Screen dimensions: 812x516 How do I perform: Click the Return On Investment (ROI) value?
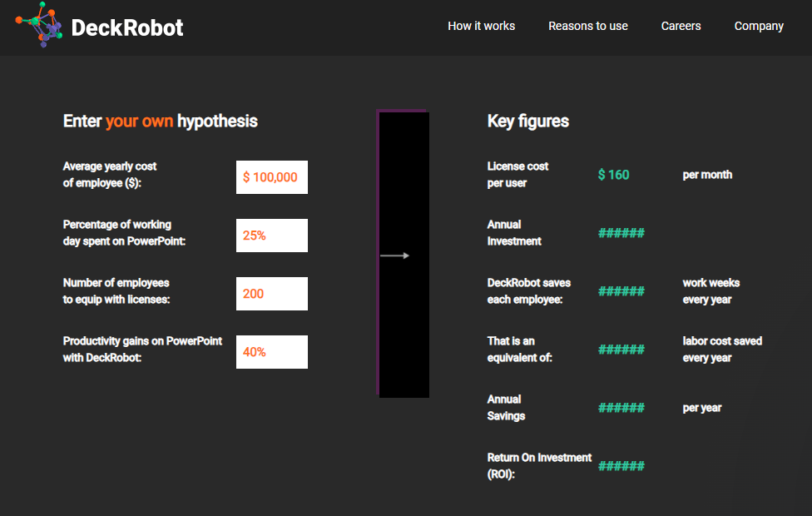[621, 466]
